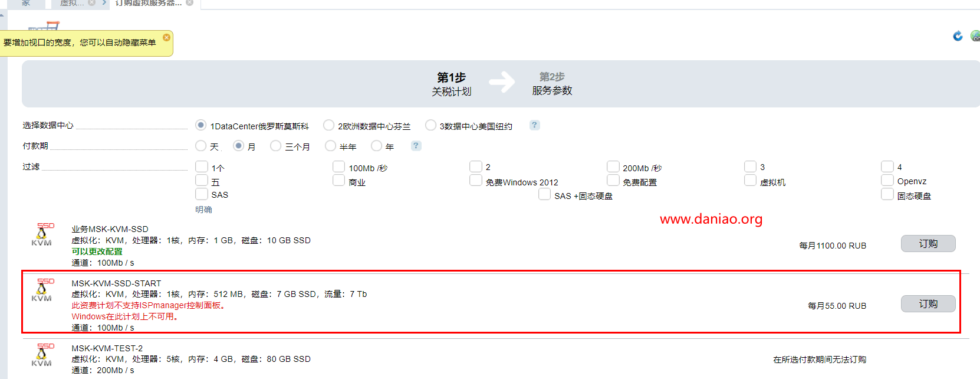Select 1DataCenter俄罗斯莫斯科 radio button

(200, 125)
